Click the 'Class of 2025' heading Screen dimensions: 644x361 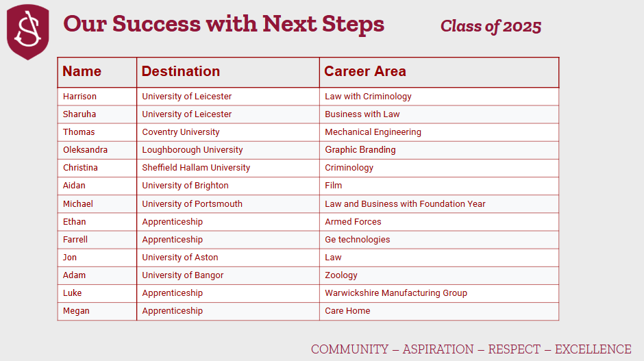[x=491, y=27]
